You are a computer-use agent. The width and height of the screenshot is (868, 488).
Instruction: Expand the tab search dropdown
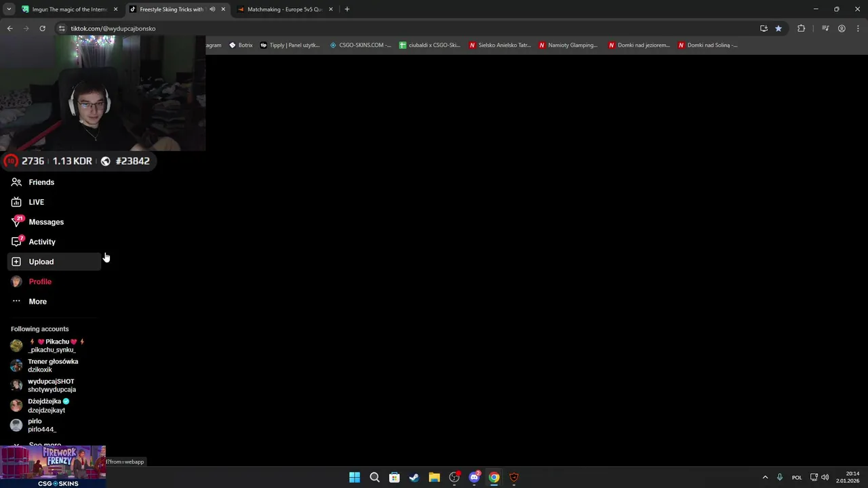(8, 9)
